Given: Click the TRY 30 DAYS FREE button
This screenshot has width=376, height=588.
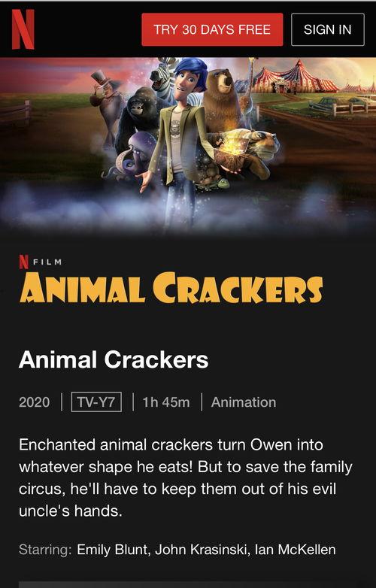Looking at the screenshot, I should pyautogui.click(x=212, y=29).
